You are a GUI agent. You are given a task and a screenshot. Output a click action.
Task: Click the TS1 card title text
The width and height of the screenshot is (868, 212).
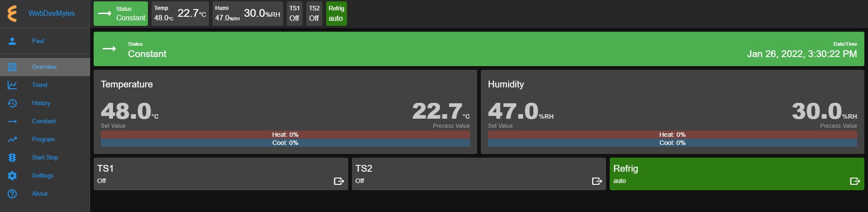click(x=105, y=169)
